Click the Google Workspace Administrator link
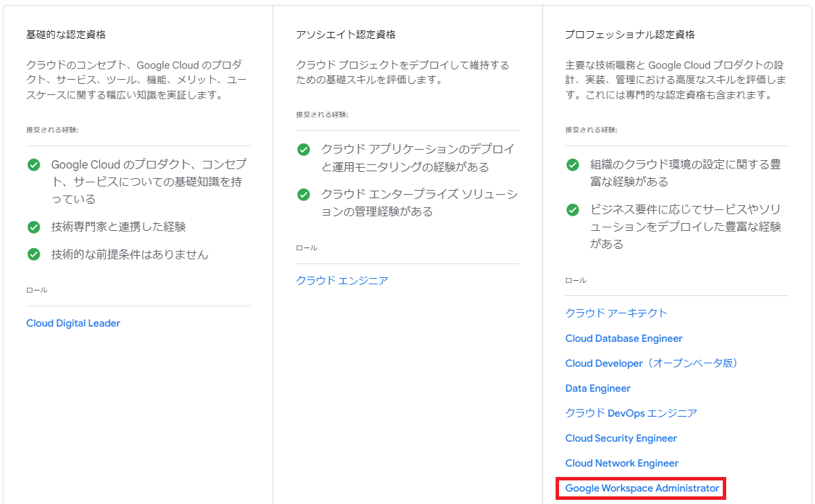 [642, 488]
